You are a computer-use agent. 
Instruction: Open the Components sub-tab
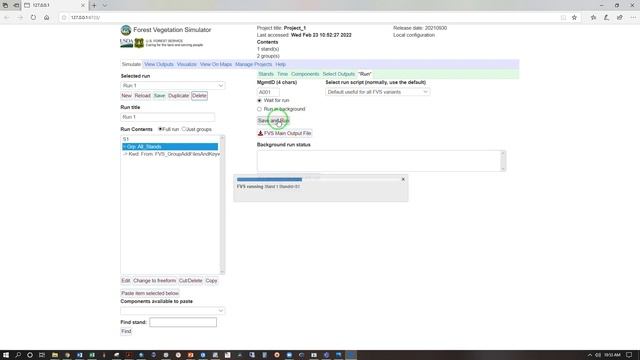(305, 74)
